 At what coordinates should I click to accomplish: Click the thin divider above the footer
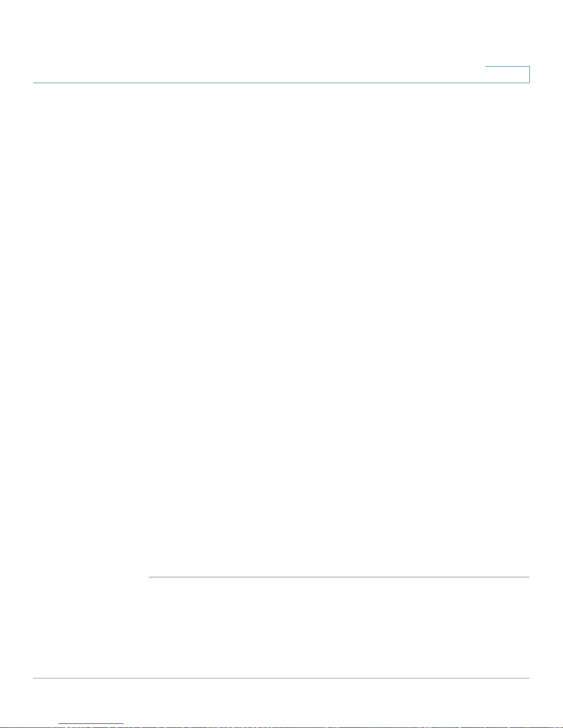coord(281,678)
